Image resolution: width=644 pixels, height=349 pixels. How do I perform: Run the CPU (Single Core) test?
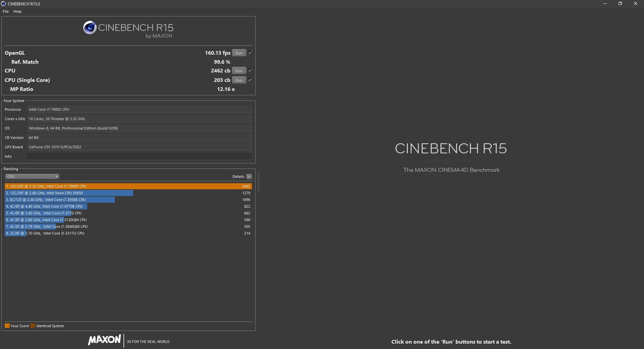[x=239, y=80]
